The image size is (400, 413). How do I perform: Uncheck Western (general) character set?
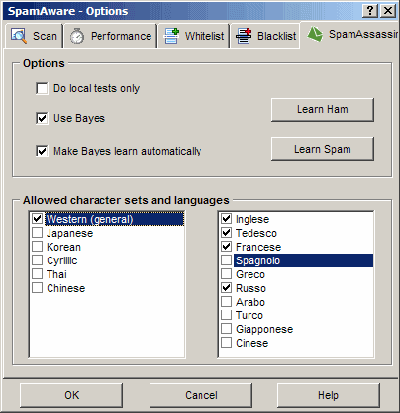click(x=37, y=219)
